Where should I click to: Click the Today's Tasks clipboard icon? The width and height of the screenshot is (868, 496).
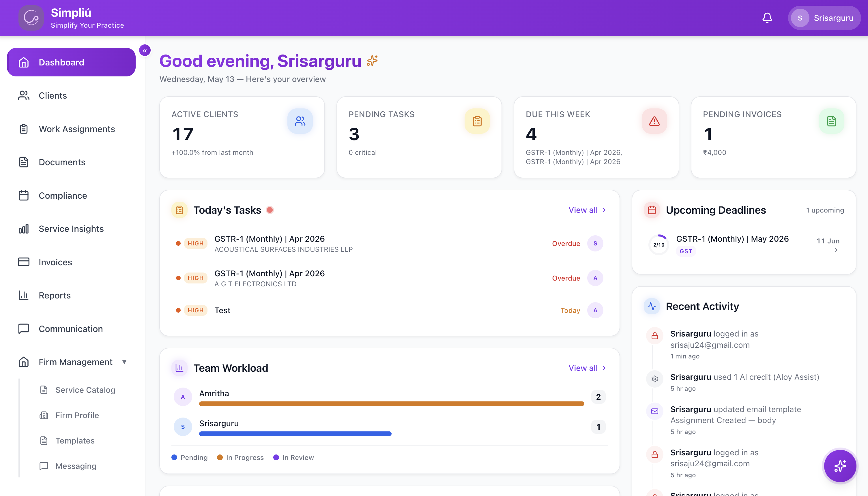[x=179, y=210]
